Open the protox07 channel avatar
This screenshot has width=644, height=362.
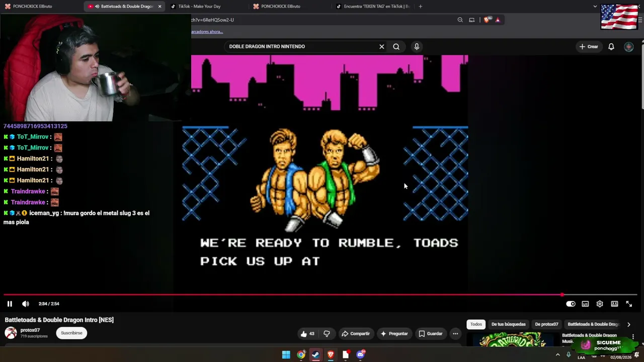pyautogui.click(x=11, y=333)
